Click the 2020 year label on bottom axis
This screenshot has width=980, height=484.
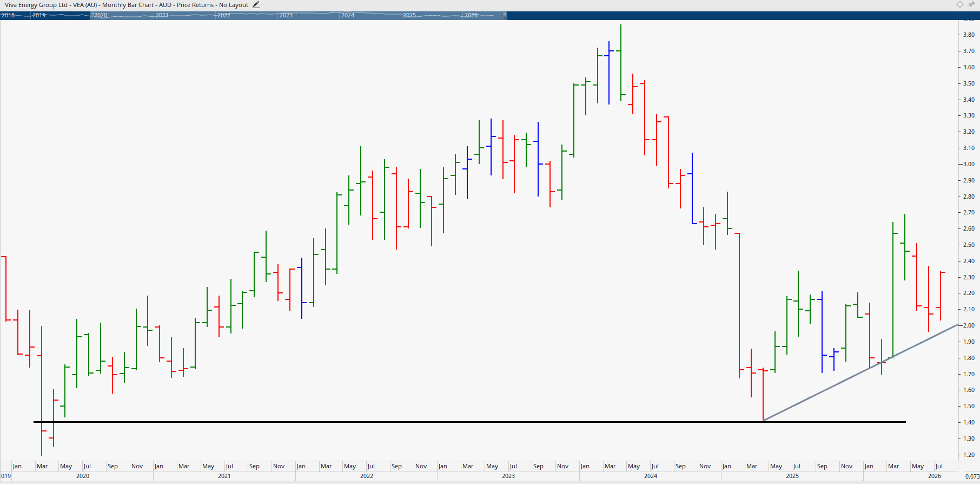pos(83,476)
